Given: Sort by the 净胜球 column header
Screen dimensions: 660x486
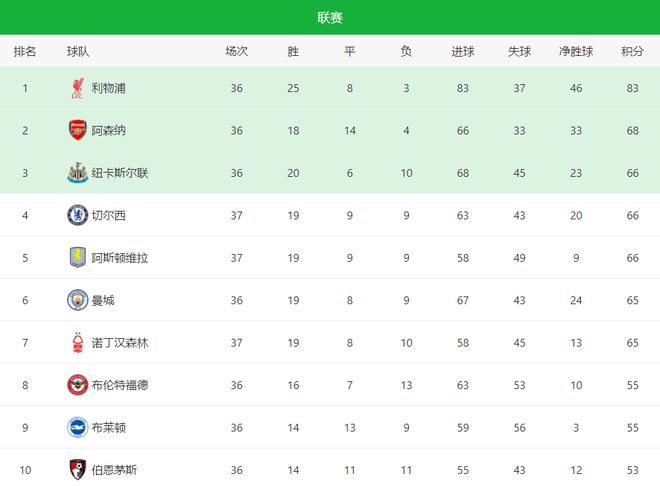Looking at the screenshot, I should coord(576,51).
